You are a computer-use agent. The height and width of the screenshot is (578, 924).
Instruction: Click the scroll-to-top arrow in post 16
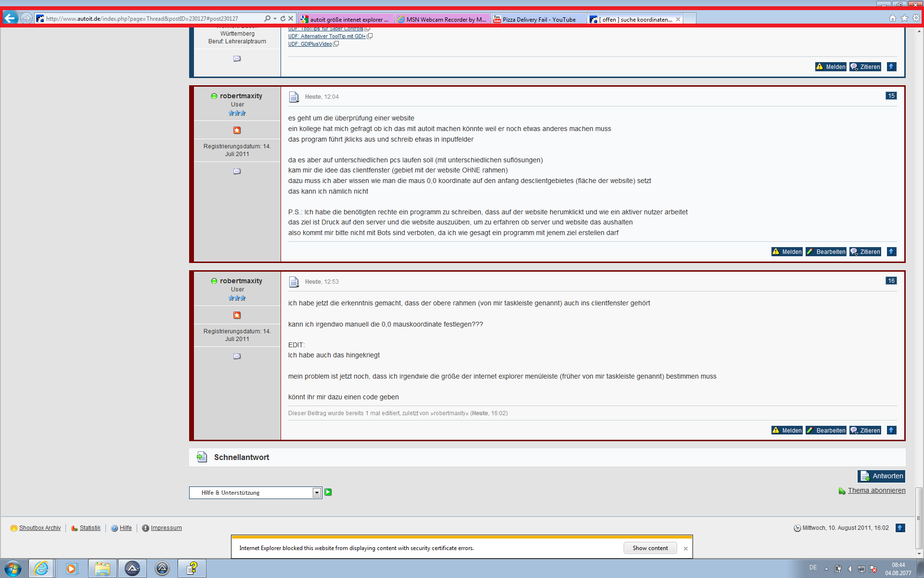click(x=891, y=430)
